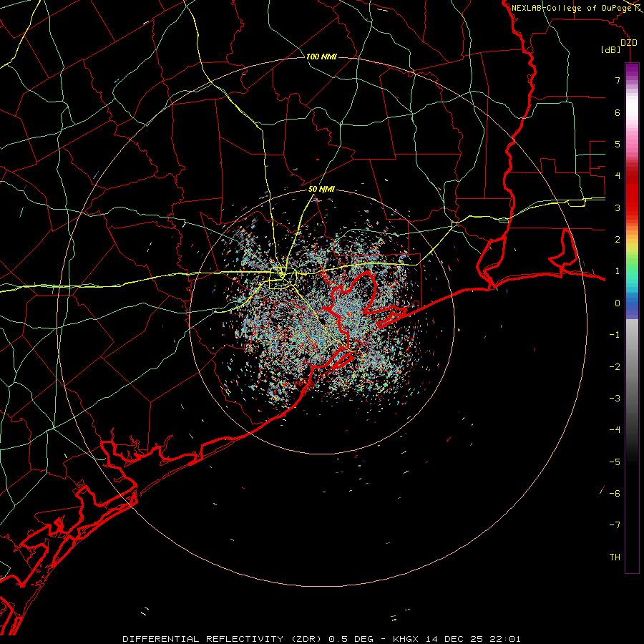This screenshot has width=644, height=644.
Task: Select the 50 NMI range ring label
Action: point(321,189)
